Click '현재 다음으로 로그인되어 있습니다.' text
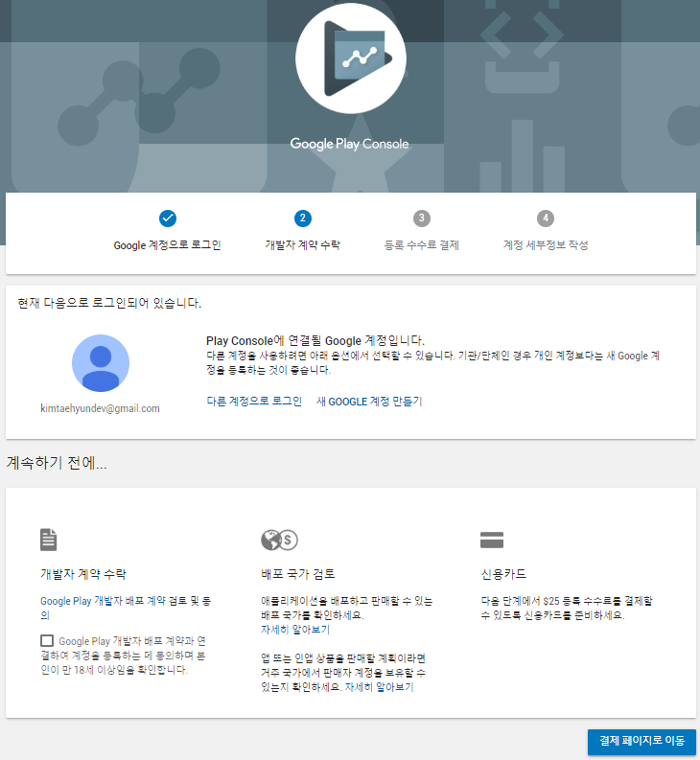This screenshot has height=760, width=700. click(x=109, y=303)
